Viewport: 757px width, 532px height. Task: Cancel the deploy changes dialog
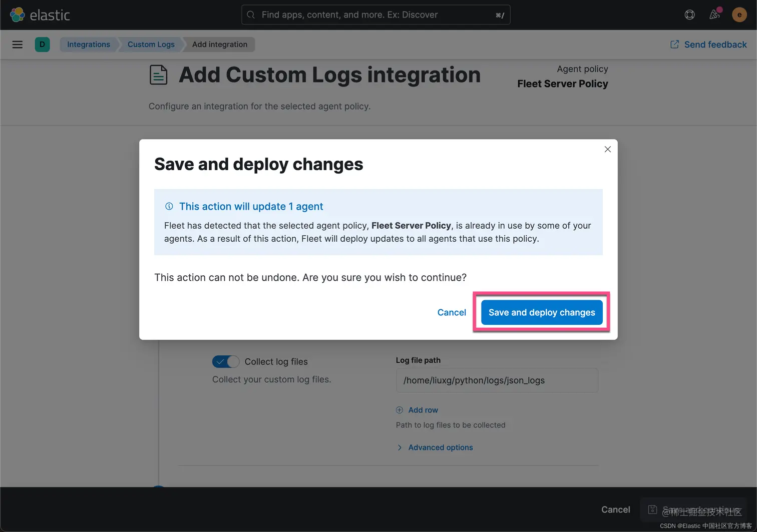[452, 312]
